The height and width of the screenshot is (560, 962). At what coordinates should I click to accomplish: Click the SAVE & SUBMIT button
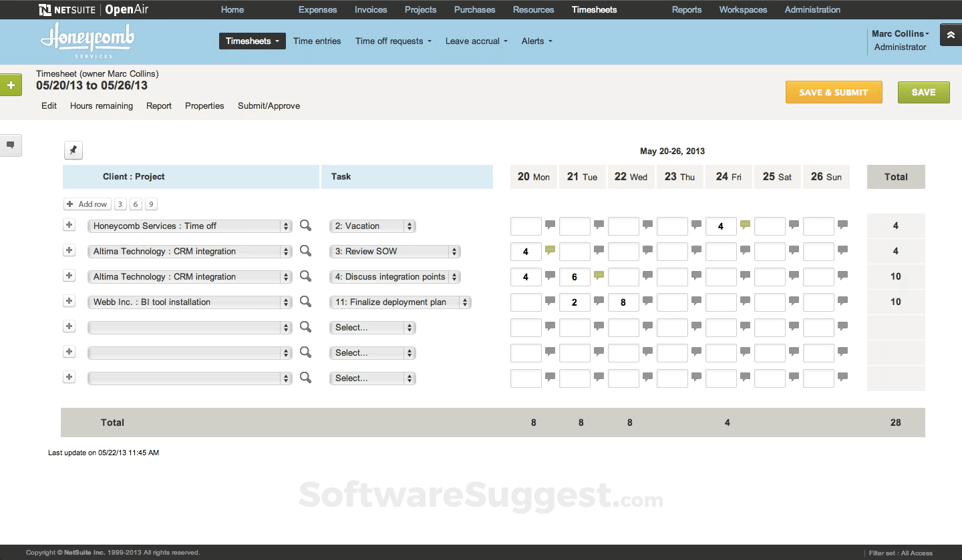click(x=834, y=92)
